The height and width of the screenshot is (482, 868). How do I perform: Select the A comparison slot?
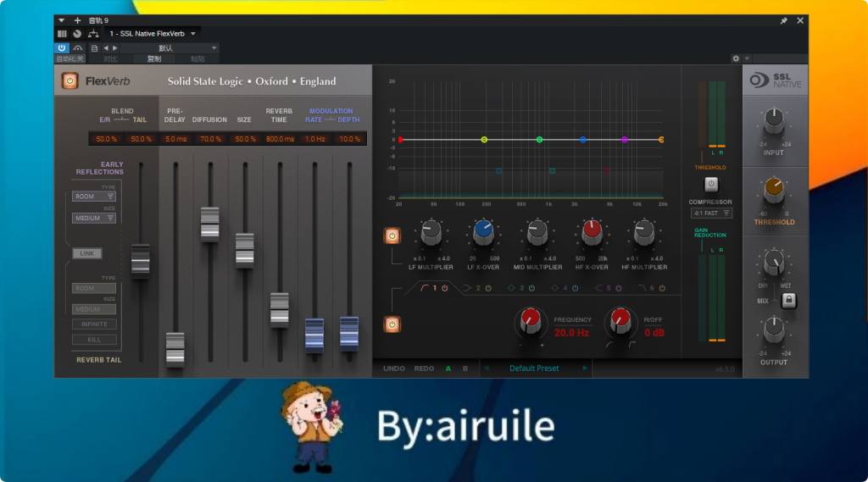(x=448, y=368)
